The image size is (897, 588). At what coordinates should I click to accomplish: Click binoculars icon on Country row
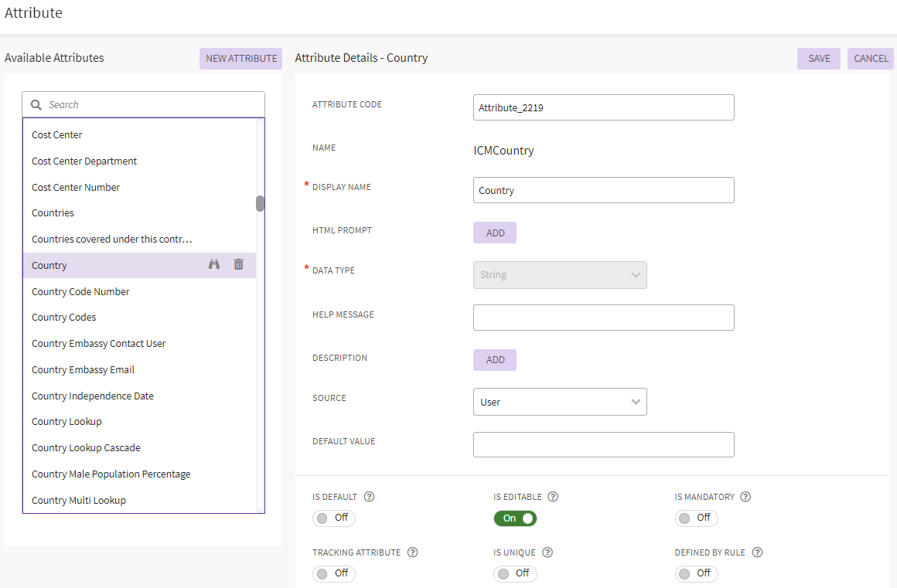[214, 264]
